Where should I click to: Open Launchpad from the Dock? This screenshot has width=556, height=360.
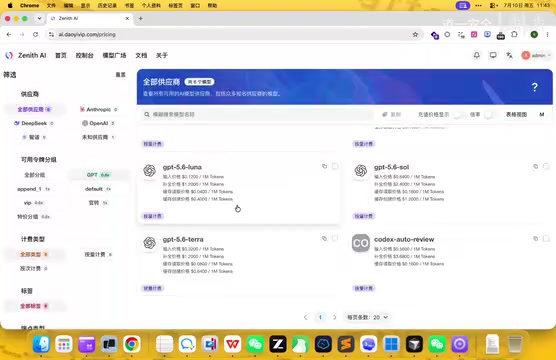click(64, 344)
